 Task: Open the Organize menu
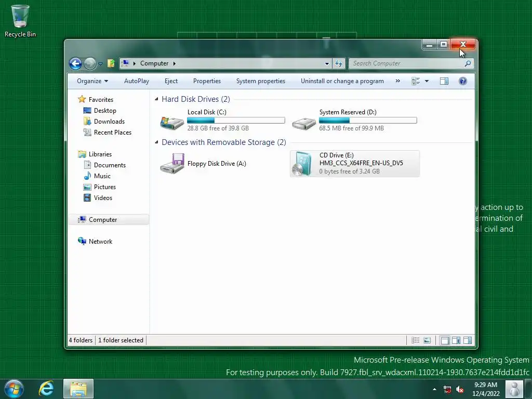coord(92,81)
